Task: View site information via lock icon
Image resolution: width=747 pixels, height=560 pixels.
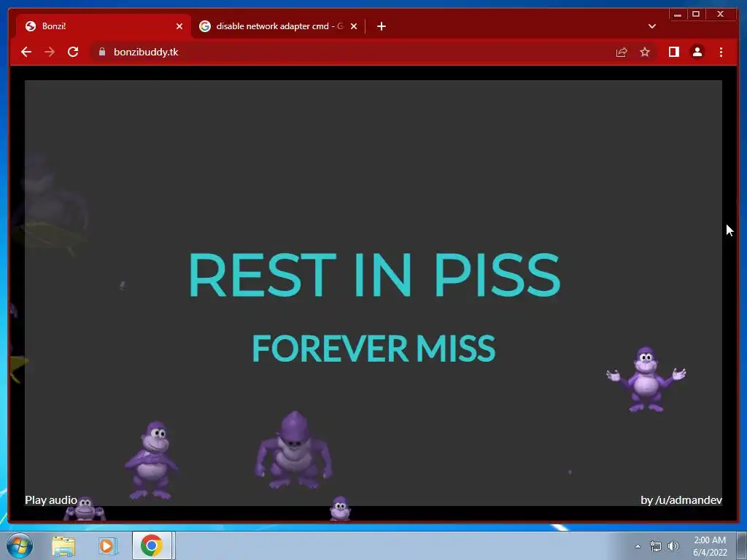Action: click(x=102, y=52)
